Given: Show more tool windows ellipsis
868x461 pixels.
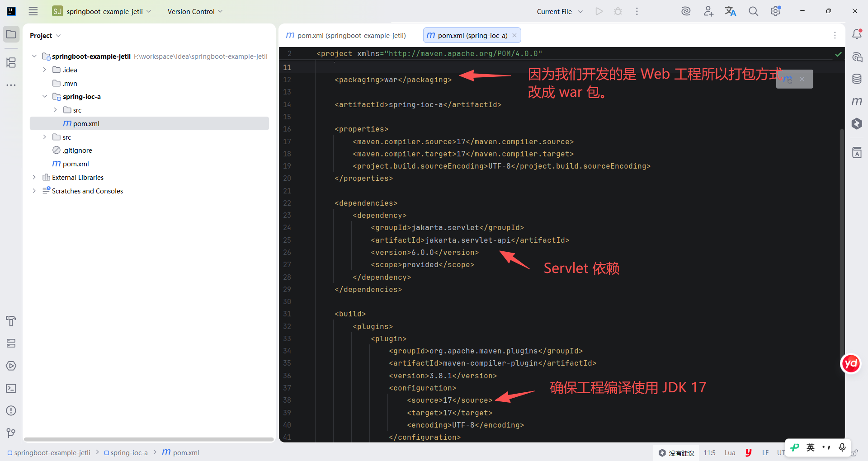Looking at the screenshot, I should (11, 85).
